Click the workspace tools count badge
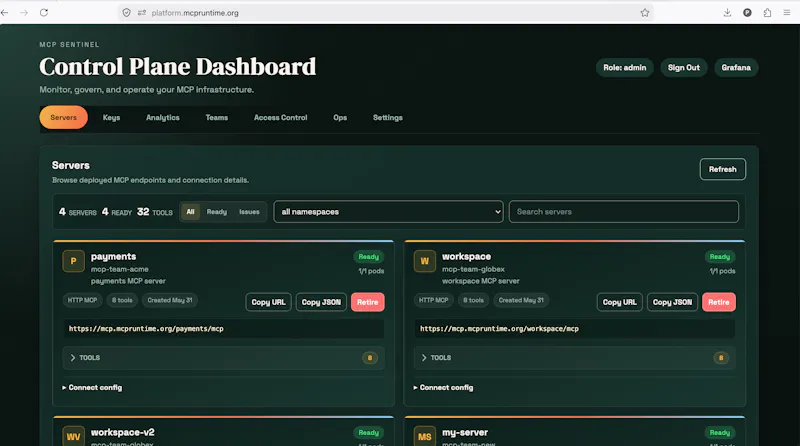Image resolution: width=800 pixels, height=446 pixels. (x=721, y=358)
